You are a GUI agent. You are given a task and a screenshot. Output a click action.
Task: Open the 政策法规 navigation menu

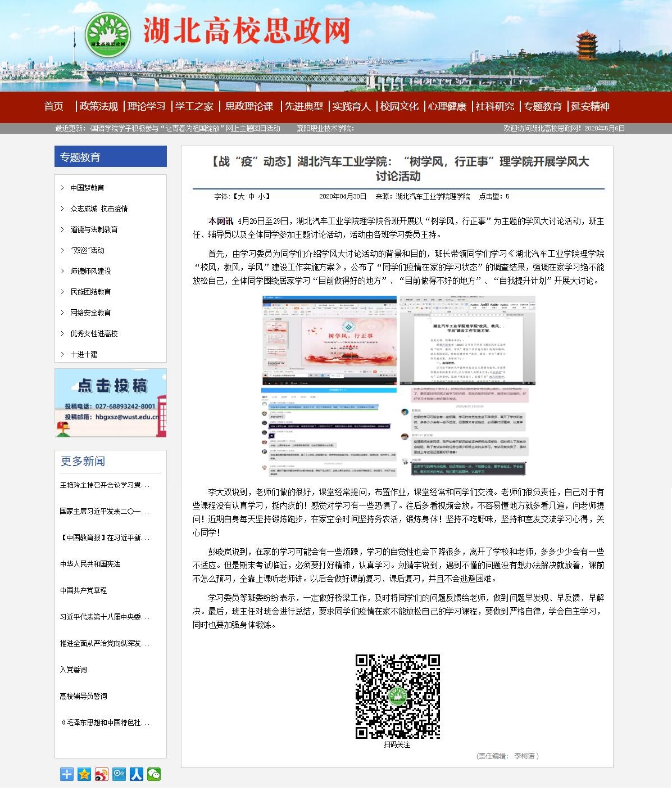pos(99,106)
